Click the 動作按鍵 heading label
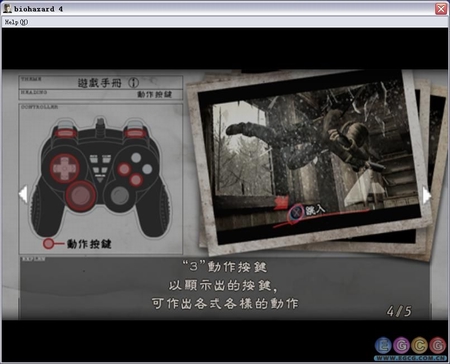Viewport: 450px width, 364px height. pos(154,94)
